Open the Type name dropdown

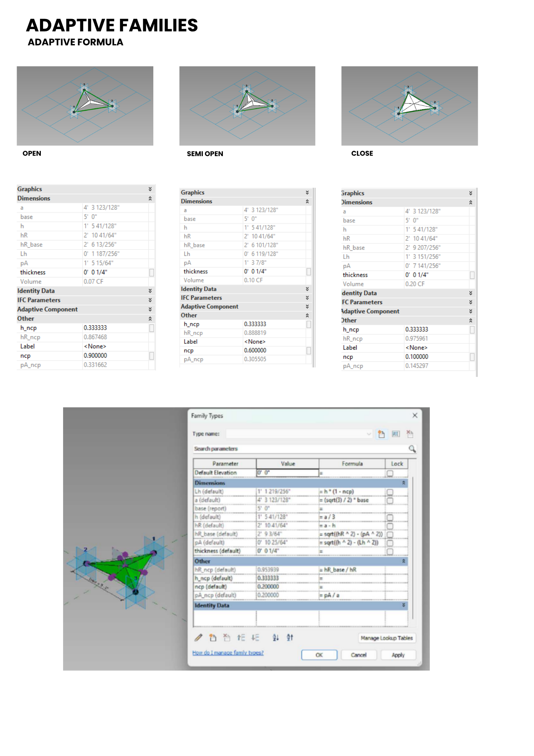tap(369, 434)
